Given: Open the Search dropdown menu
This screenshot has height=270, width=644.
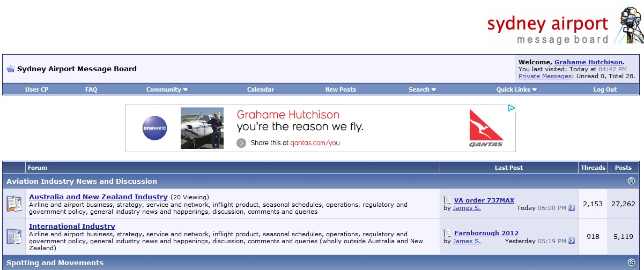Looking at the screenshot, I should 422,89.
